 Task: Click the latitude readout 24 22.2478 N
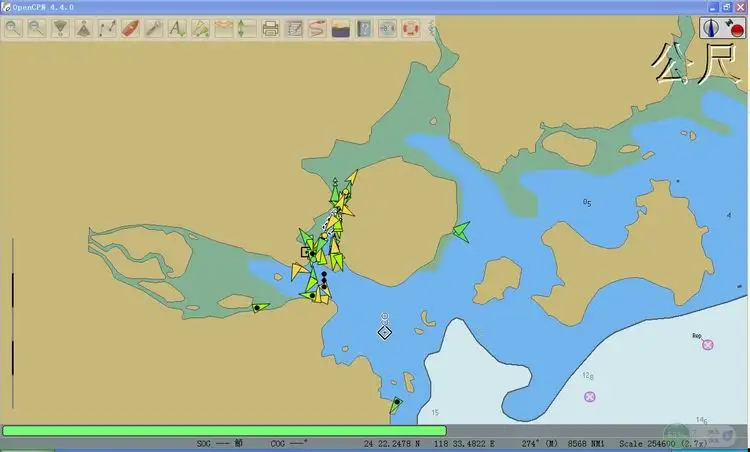pyautogui.click(x=392, y=444)
